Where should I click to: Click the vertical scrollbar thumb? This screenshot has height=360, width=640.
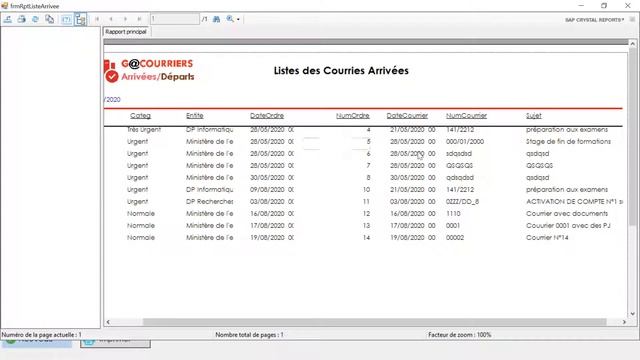click(632, 137)
